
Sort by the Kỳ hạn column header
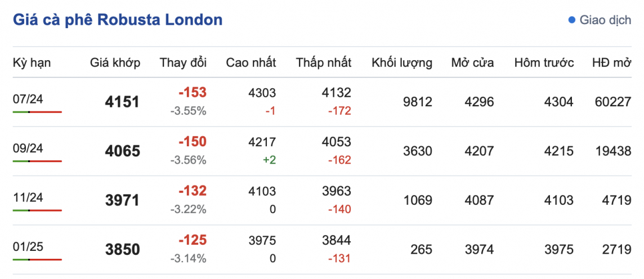coord(32,62)
